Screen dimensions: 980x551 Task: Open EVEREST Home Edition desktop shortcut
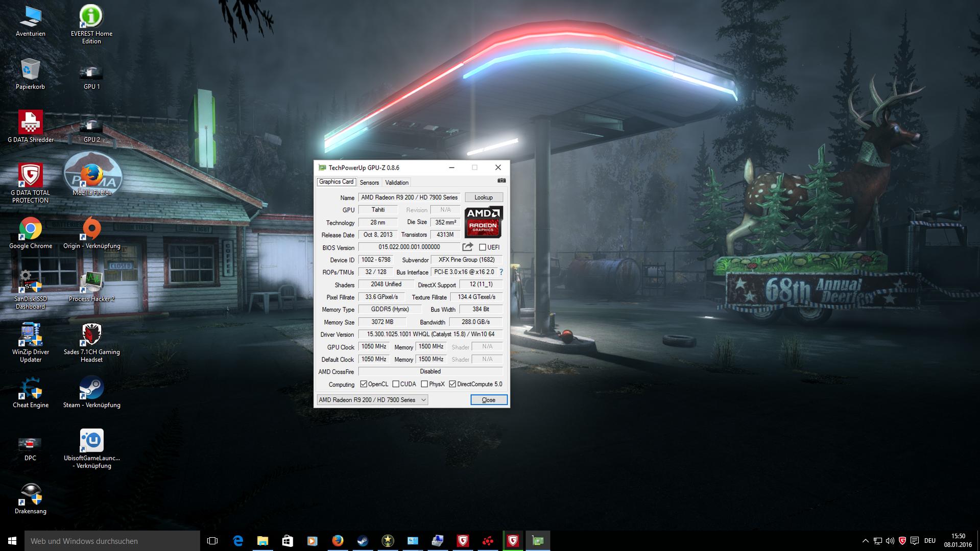click(91, 25)
